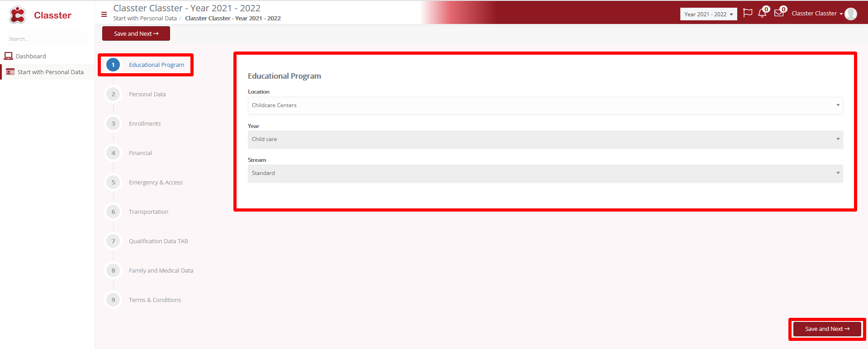Click the Start with Personal Data card icon
The image size is (868, 349).
[10, 72]
